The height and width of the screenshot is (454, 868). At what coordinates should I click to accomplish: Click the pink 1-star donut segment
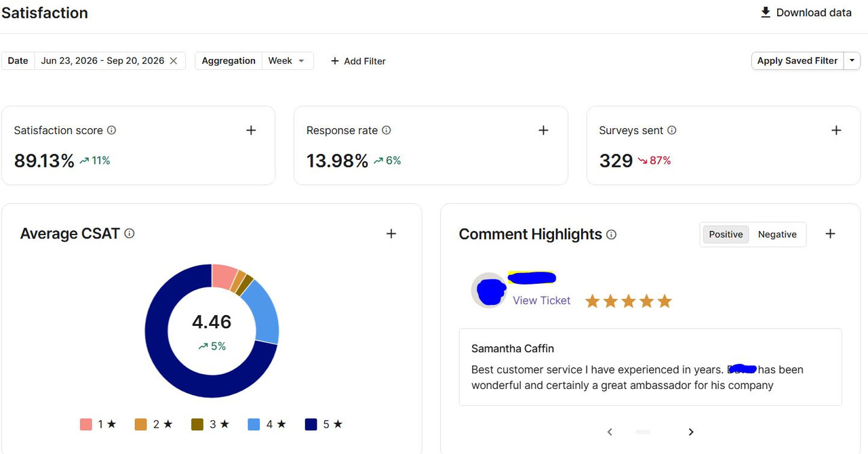pos(223,276)
